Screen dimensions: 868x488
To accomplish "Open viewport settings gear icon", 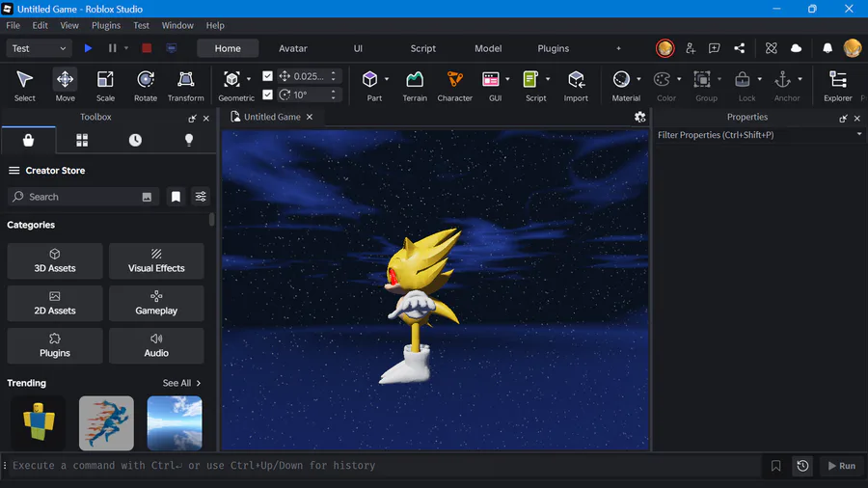I will (x=640, y=117).
